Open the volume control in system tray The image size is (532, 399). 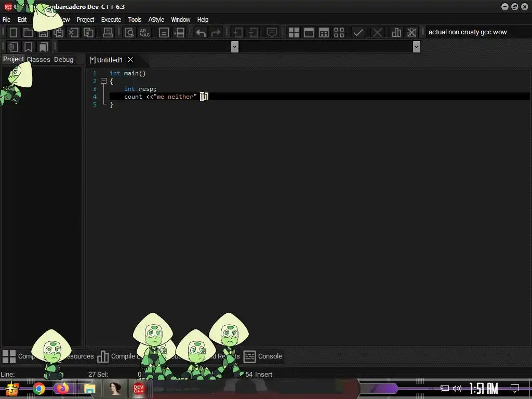pyautogui.click(x=457, y=389)
